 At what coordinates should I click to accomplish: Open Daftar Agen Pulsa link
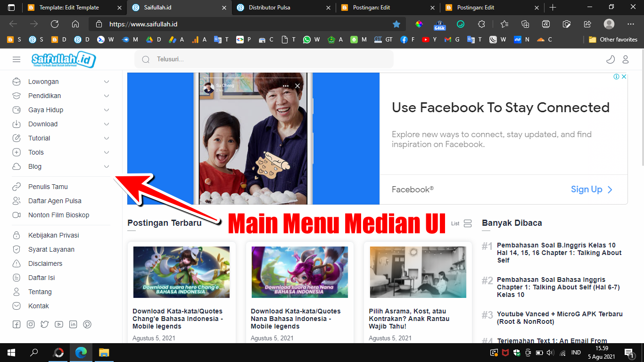[55, 201]
